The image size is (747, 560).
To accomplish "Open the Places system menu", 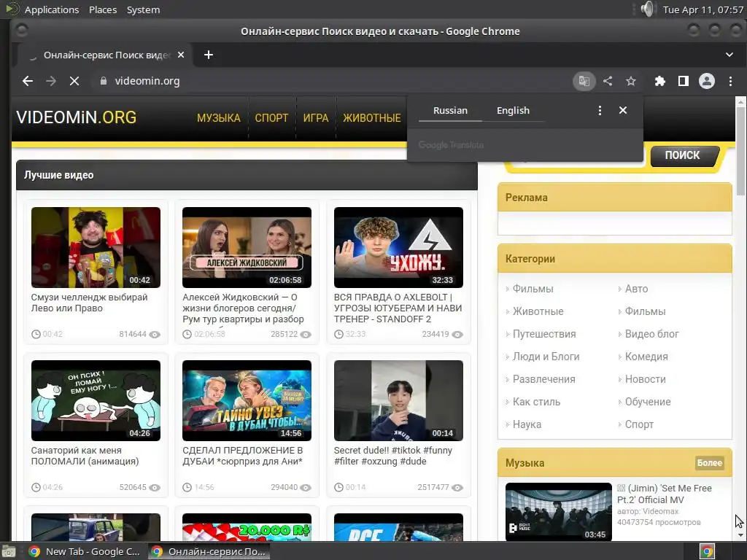I will (x=103, y=9).
